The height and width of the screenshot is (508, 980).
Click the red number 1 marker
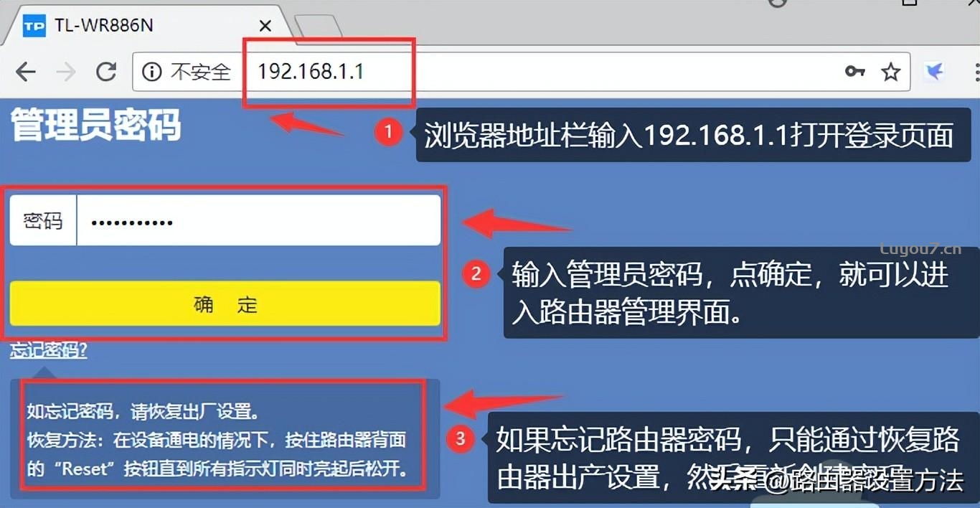(x=389, y=132)
